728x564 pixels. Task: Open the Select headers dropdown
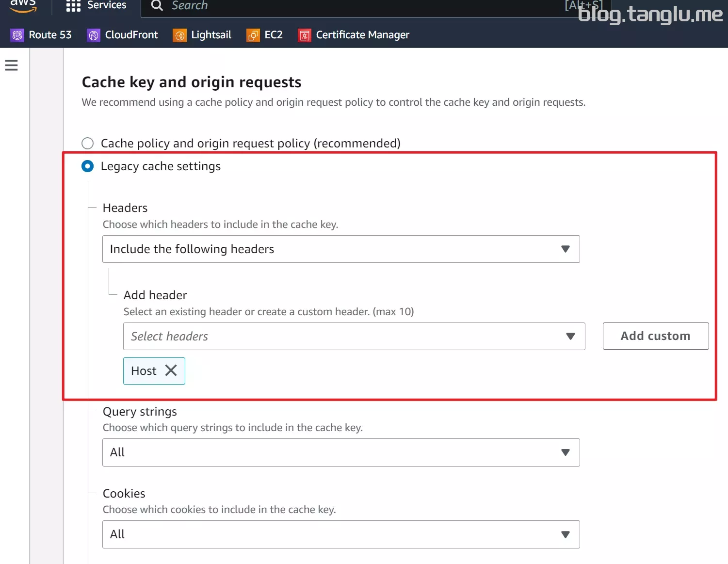[354, 337]
